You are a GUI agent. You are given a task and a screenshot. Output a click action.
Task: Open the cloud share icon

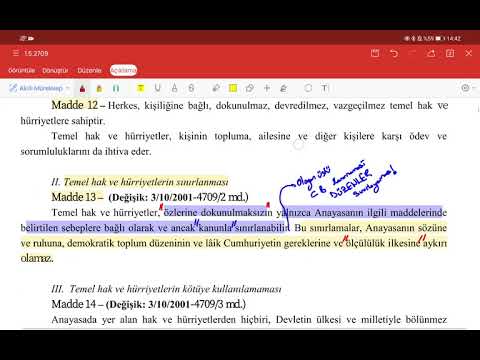tap(431, 53)
